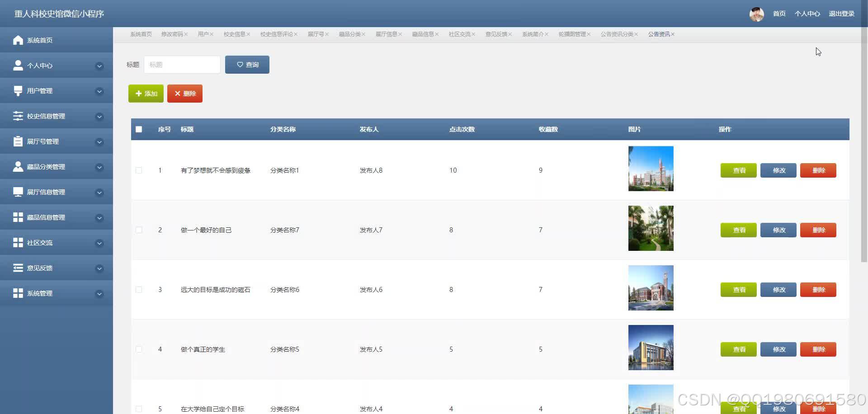Open the row 2 garden palm trees thumbnail
The height and width of the screenshot is (414, 868).
coord(651,228)
